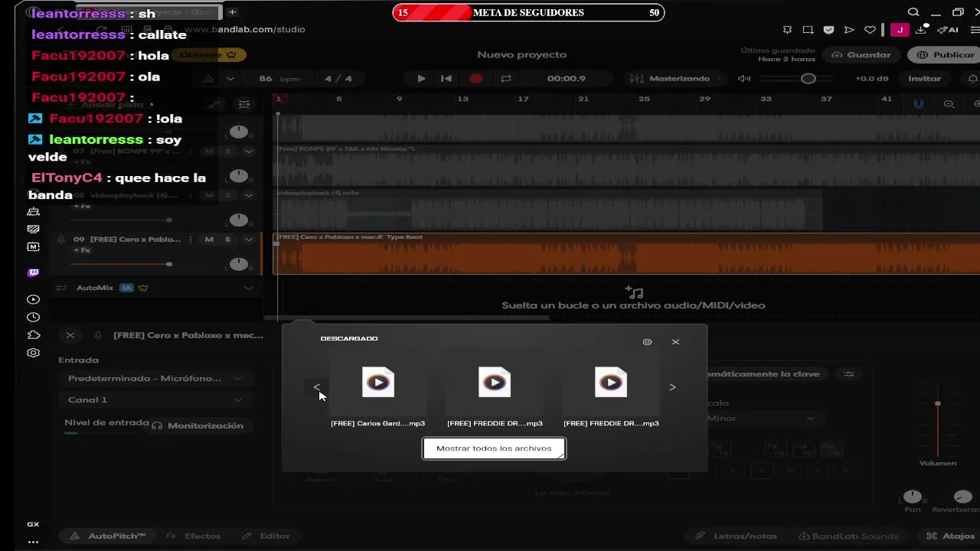Click the master volume speaker icon
This screenshot has height=551, width=980.
click(743, 78)
